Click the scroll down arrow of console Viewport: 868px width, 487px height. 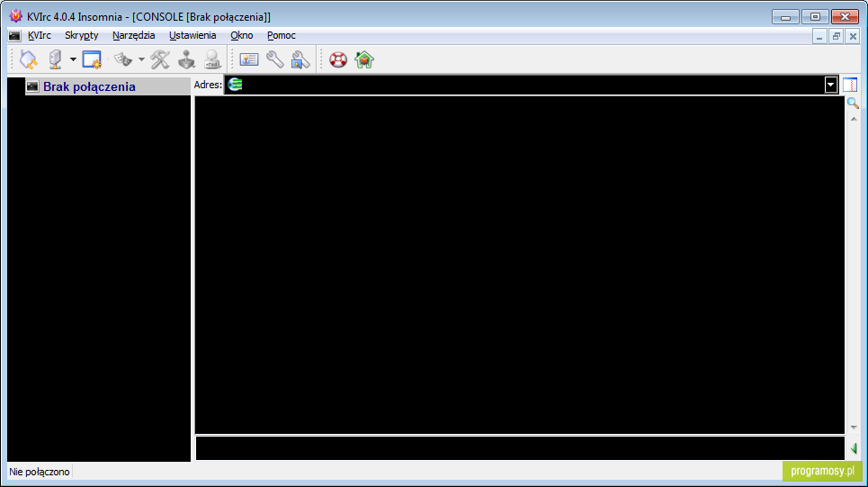point(854,428)
